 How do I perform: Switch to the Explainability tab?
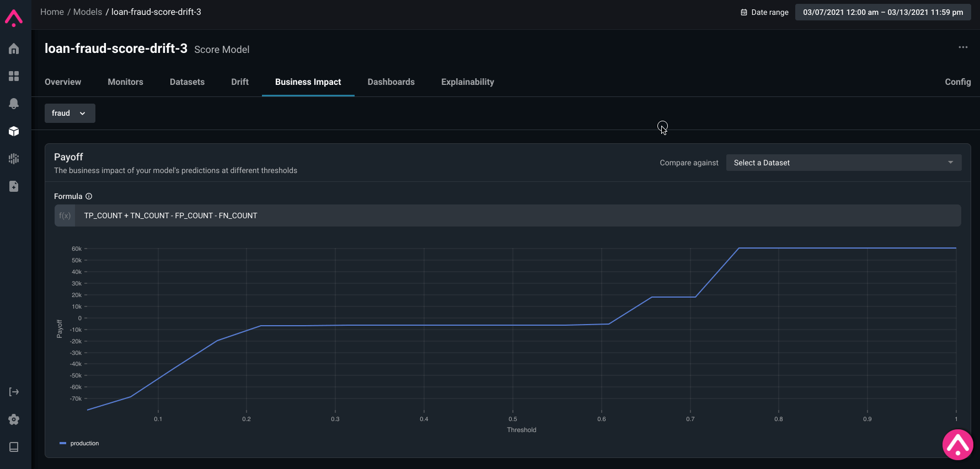pos(468,82)
